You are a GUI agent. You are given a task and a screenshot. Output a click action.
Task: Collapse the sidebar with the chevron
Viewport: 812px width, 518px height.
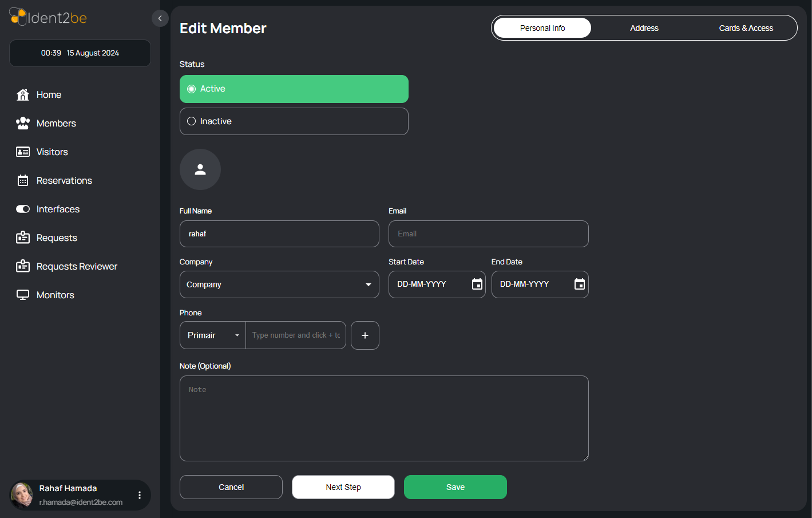coord(160,18)
